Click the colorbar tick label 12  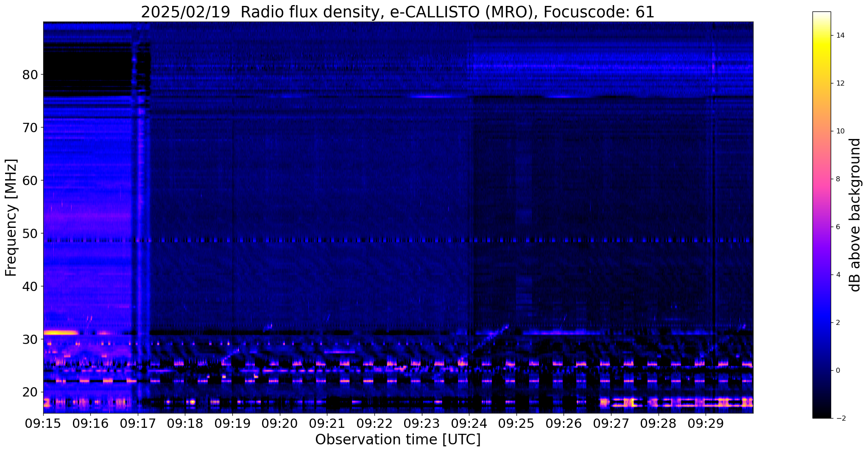840,83
